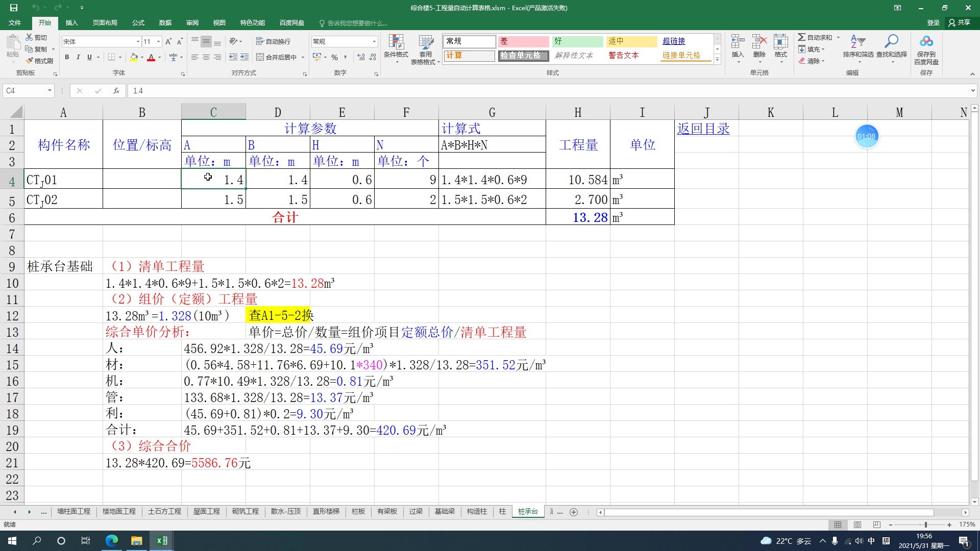Viewport: 980px width, 551px height.
Task: Decrease decimal places
Action: pyautogui.click(x=373, y=57)
